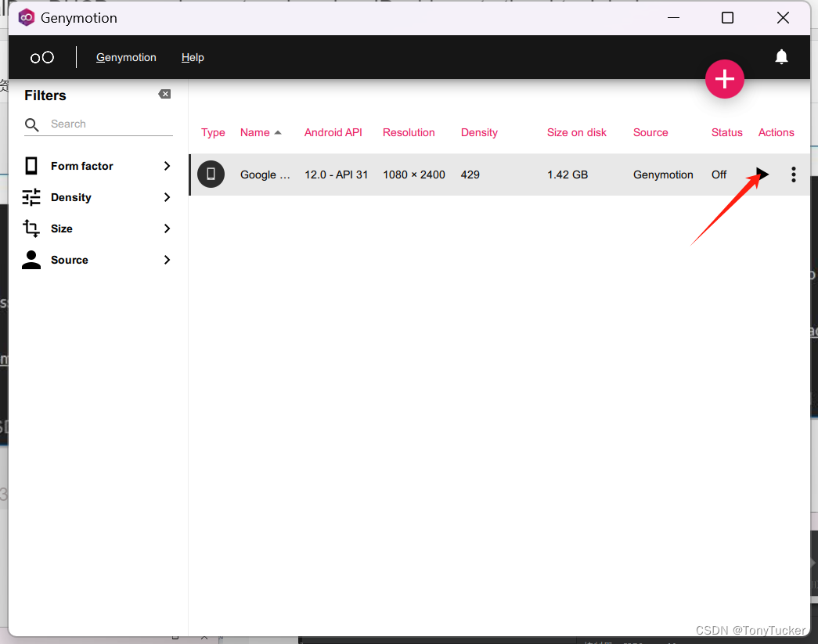The height and width of the screenshot is (644, 818).
Task: Open the Help menu
Action: [x=193, y=57]
